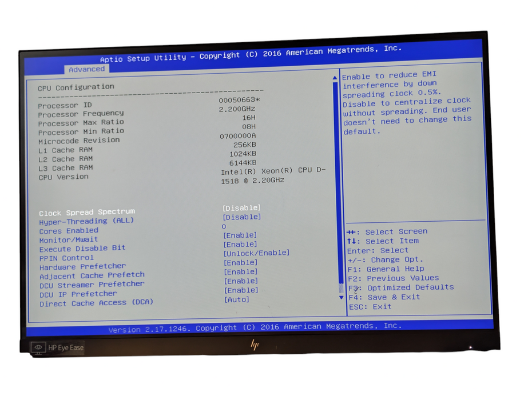This screenshot has width=532, height=400.
Task: Click Microcode Revision value 0700000A
Action: [x=238, y=136]
